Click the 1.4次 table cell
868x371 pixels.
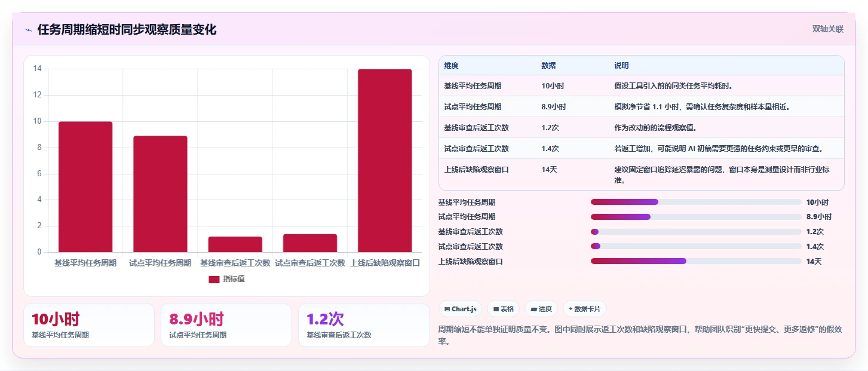click(x=550, y=149)
